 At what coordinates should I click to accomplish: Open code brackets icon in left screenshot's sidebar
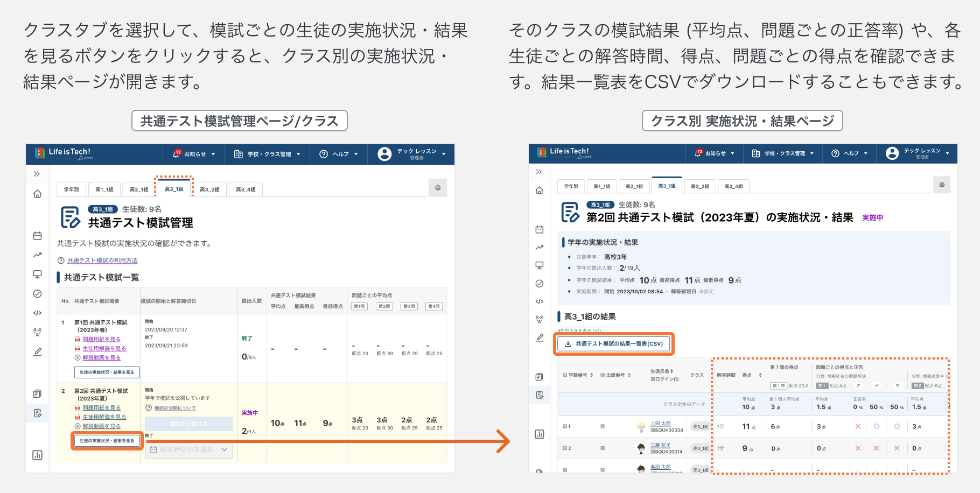(37, 313)
